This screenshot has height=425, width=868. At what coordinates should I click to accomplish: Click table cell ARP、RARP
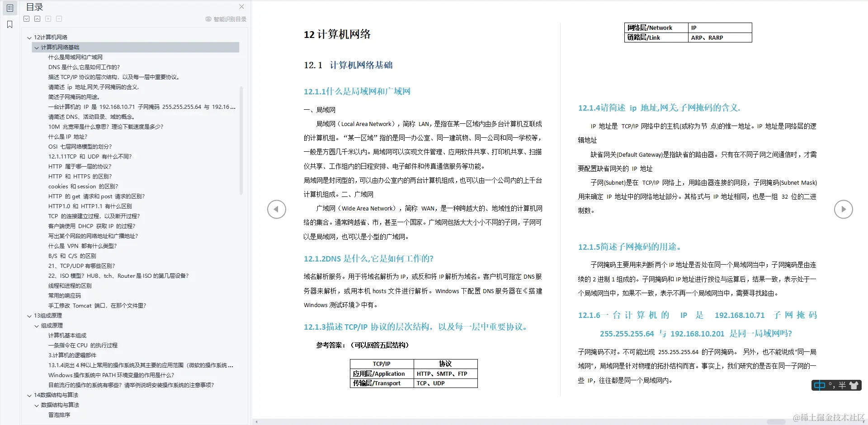click(x=720, y=37)
